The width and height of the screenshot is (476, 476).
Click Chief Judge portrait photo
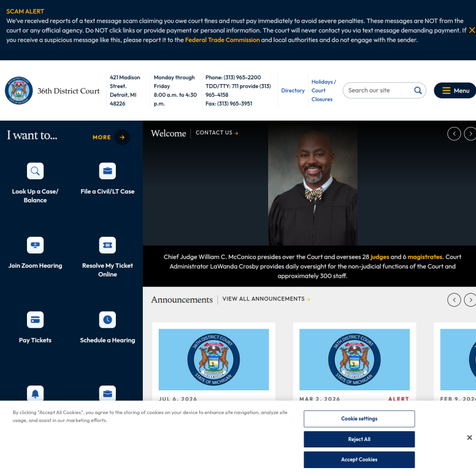click(313, 184)
